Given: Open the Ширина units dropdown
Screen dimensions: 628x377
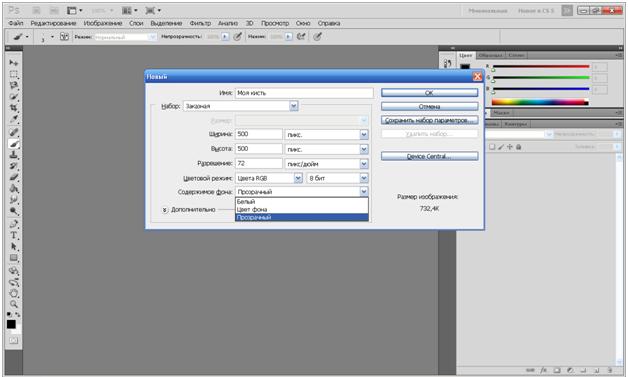Looking at the screenshot, I should (364, 134).
